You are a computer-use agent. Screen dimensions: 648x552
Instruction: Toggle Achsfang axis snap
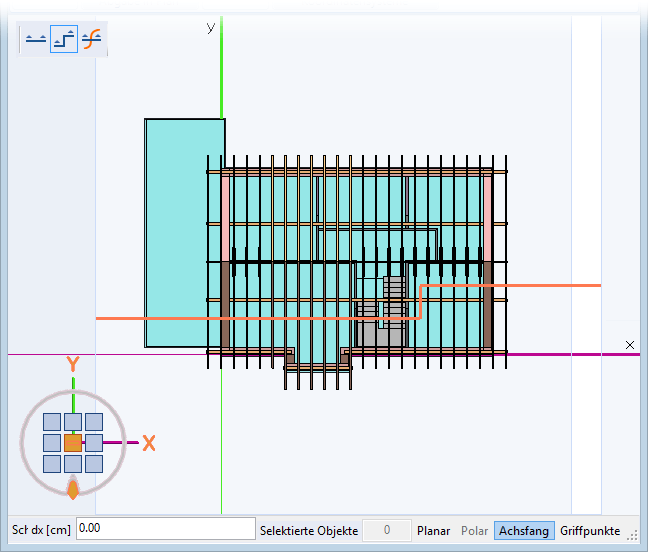524,531
